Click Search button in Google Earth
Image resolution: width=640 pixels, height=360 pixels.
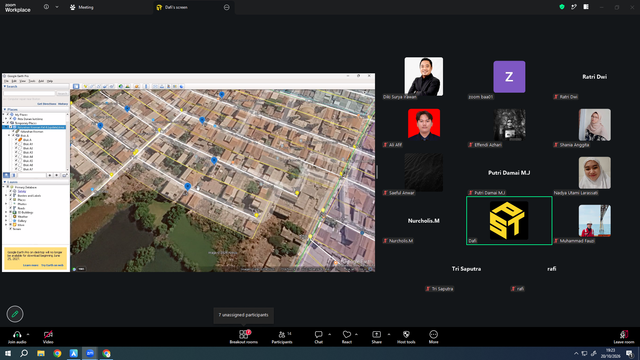point(62,93)
